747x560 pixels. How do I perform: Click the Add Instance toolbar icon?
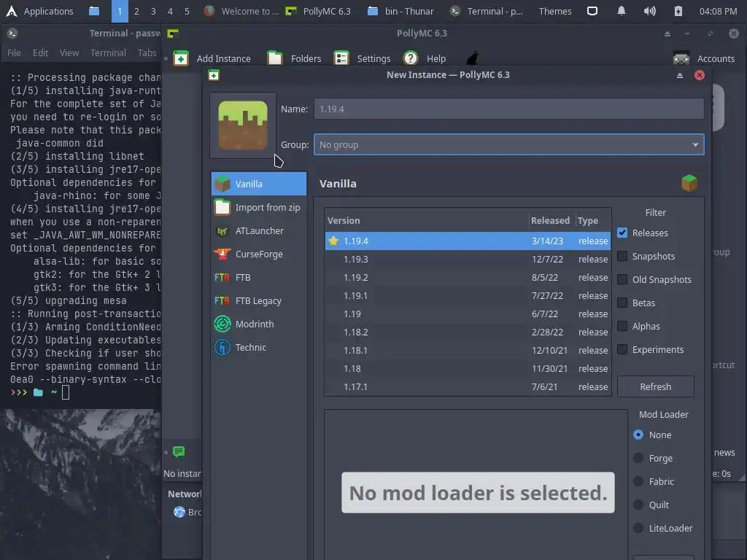[181, 58]
